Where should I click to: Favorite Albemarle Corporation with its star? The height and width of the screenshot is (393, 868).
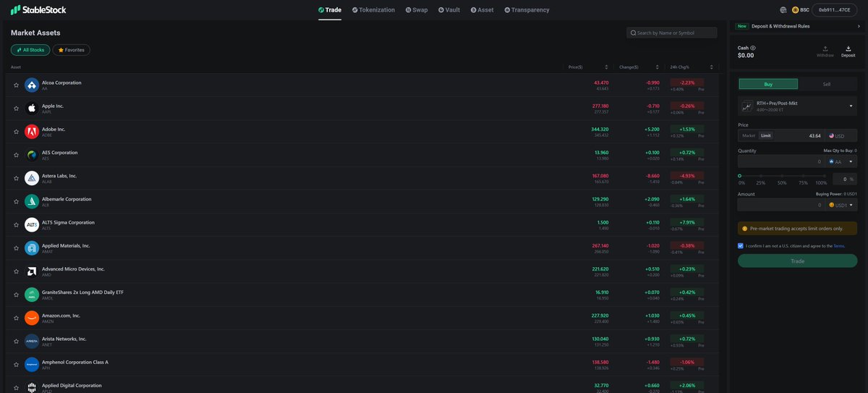16,201
